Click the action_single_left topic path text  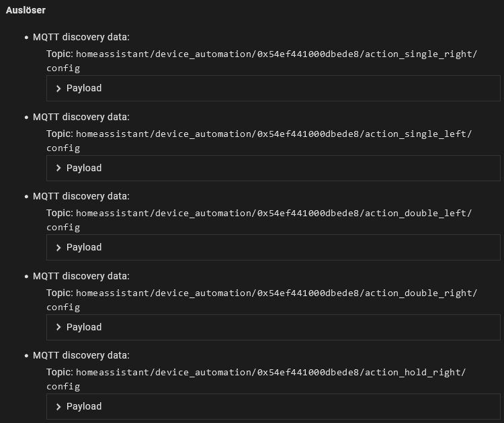tap(274, 134)
